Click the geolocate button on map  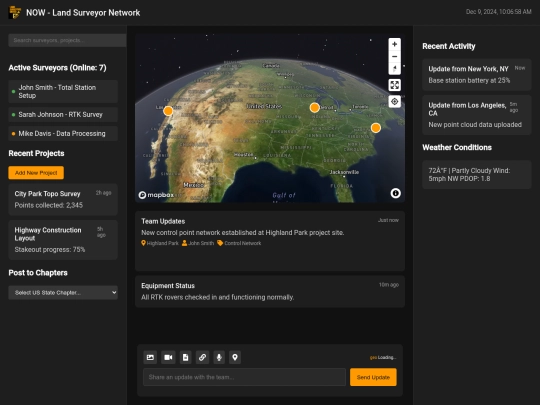point(394,102)
